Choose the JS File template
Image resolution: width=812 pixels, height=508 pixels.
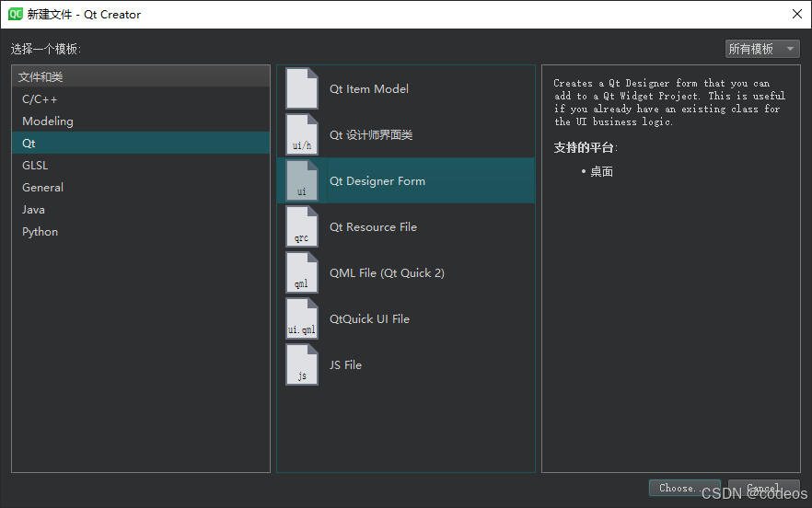tap(406, 365)
